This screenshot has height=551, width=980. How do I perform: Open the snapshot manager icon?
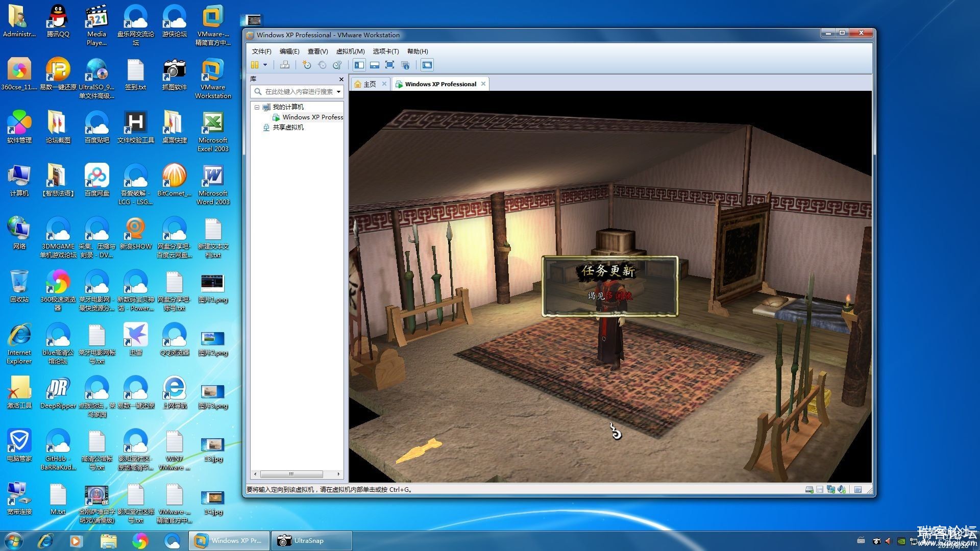coord(337,65)
